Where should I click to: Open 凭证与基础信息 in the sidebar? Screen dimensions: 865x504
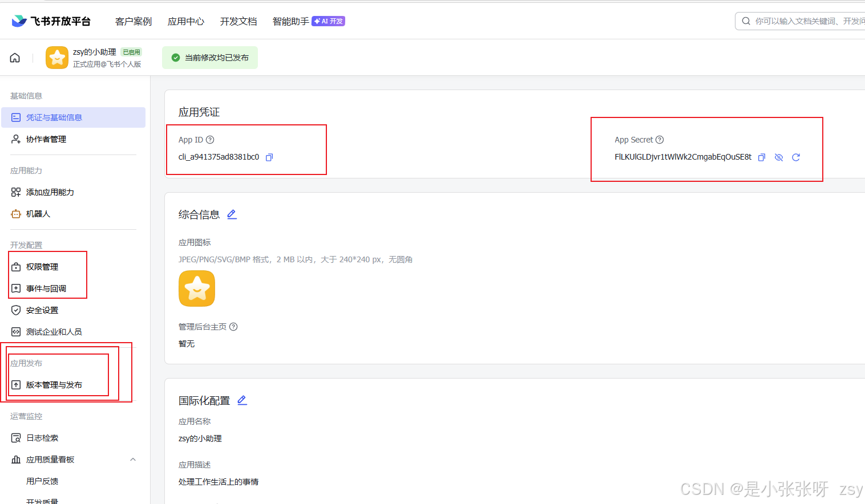tap(73, 117)
